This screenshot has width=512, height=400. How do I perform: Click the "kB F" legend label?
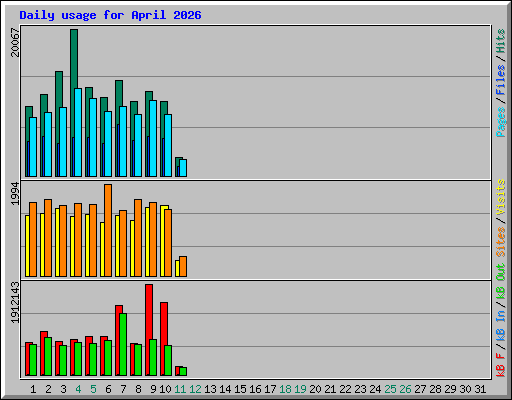(x=501, y=365)
